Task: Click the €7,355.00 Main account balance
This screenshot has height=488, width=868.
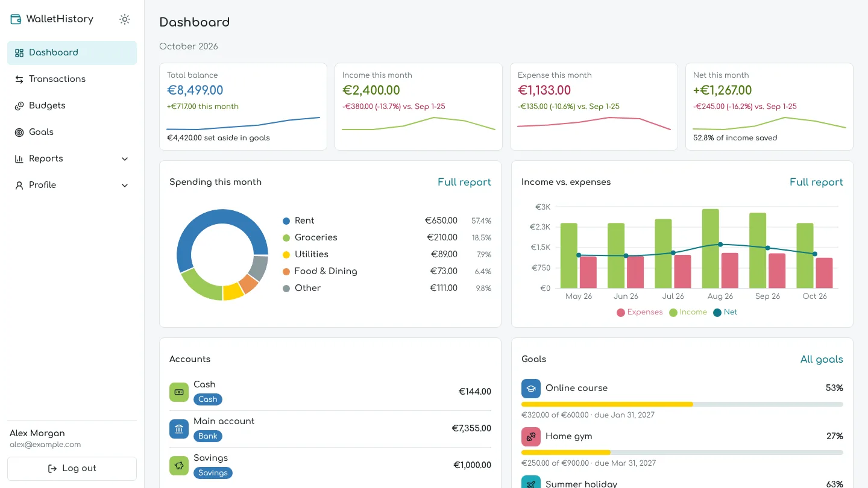Action: (471, 429)
